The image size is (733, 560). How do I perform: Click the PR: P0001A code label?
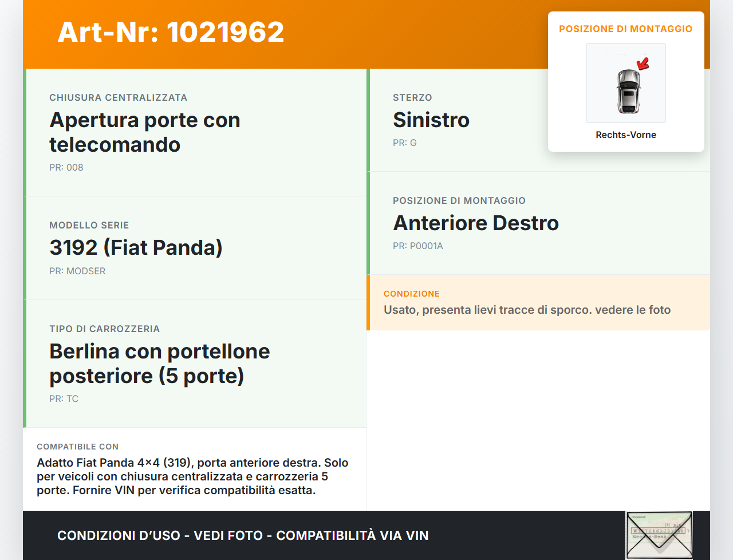click(x=417, y=246)
